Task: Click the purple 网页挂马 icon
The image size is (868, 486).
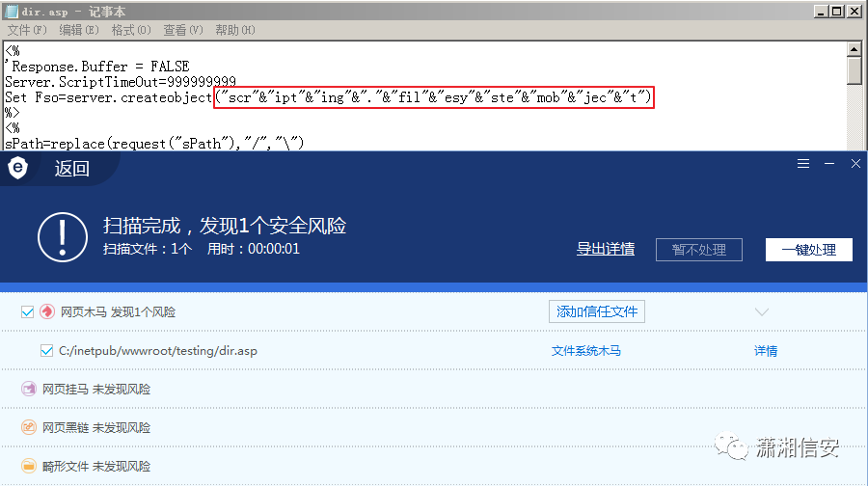Action: click(28, 390)
